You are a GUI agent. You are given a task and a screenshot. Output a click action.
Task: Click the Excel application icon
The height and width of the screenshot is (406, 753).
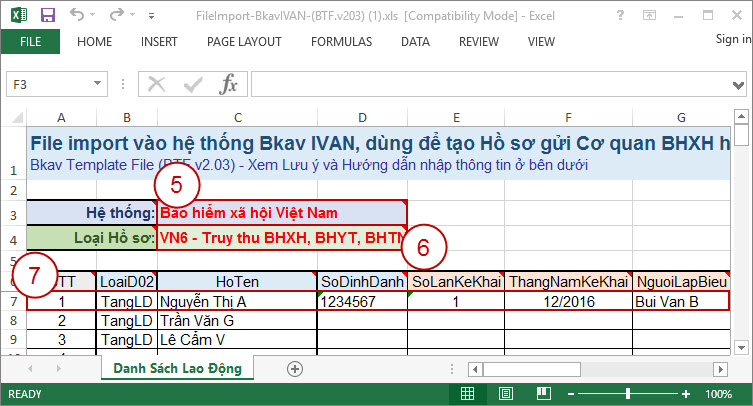[x=19, y=14]
